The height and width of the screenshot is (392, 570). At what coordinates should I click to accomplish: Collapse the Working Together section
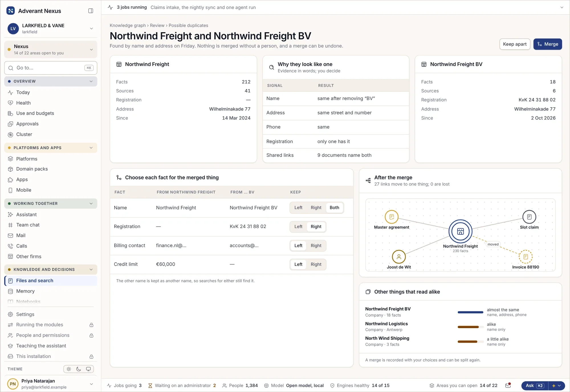click(51, 204)
